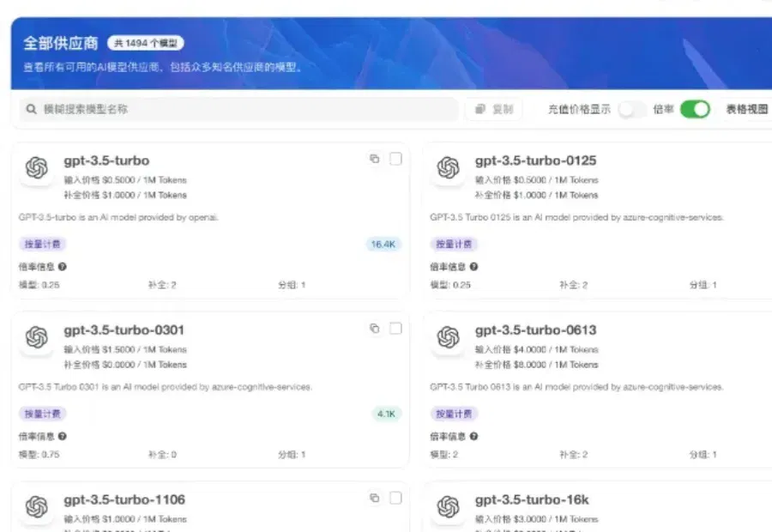Click the gpt-3.5-turbo-1106 OpenAI logo icon

(36, 507)
